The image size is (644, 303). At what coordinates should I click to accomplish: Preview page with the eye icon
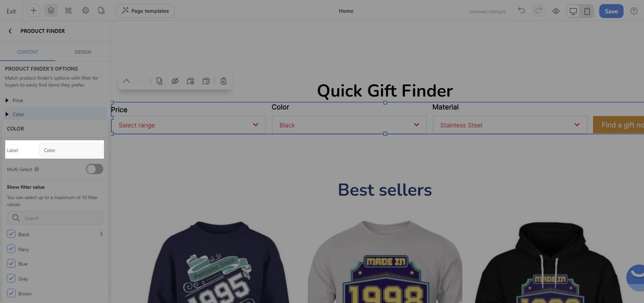[556, 11]
